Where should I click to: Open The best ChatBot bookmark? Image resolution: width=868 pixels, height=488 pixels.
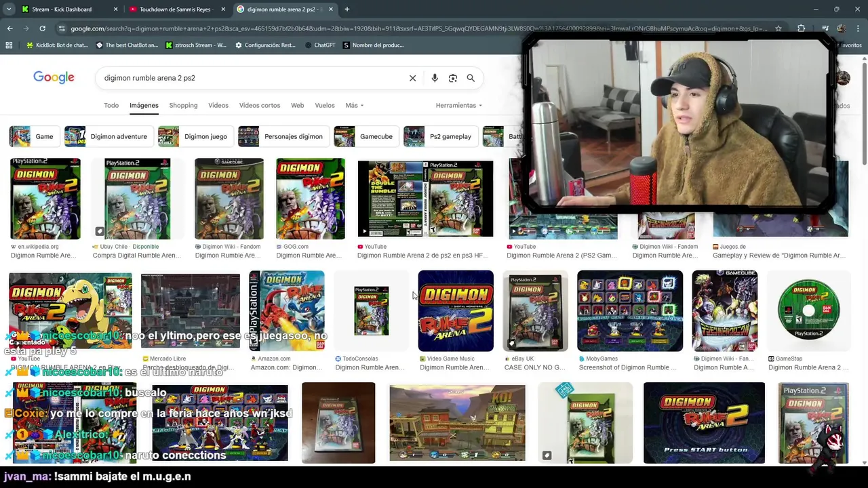pos(127,45)
